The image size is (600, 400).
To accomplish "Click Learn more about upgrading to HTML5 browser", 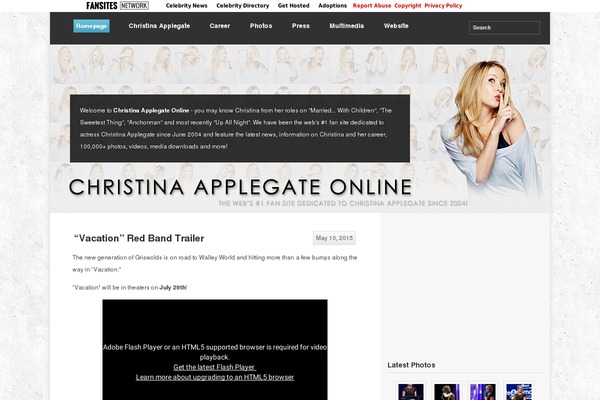I will pyautogui.click(x=215, y=377).
